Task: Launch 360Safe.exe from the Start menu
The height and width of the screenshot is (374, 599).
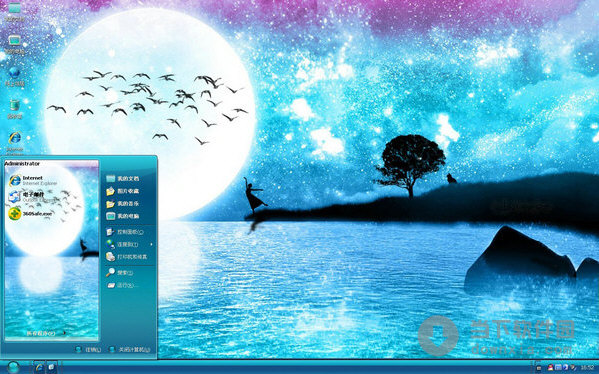Action: click(31, 214)
